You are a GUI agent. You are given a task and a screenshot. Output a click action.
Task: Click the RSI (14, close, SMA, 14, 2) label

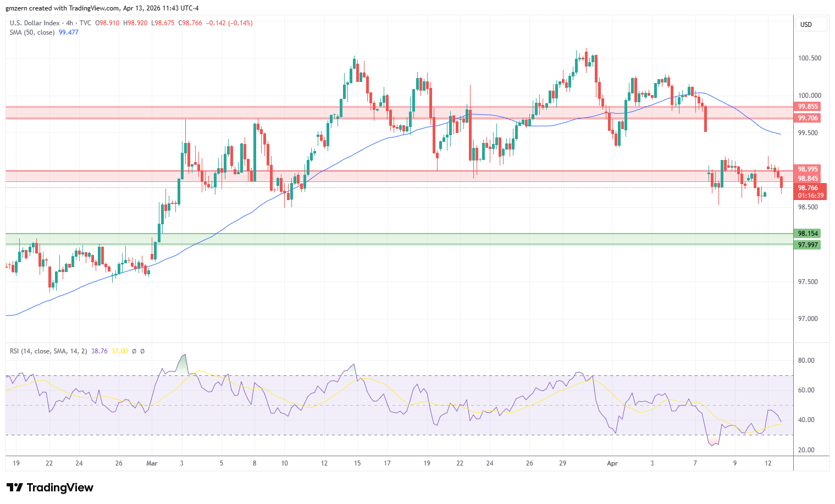point(48,351)
